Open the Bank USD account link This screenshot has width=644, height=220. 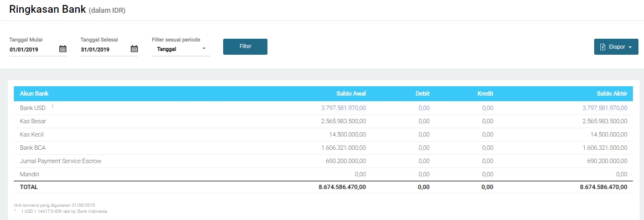click(x=33, y=108)
